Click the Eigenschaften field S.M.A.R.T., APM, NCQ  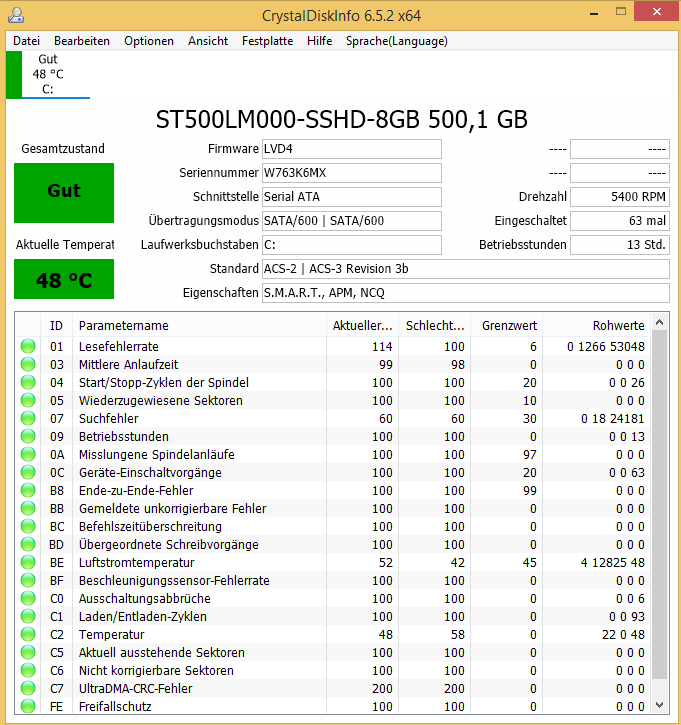coord(466,293)
